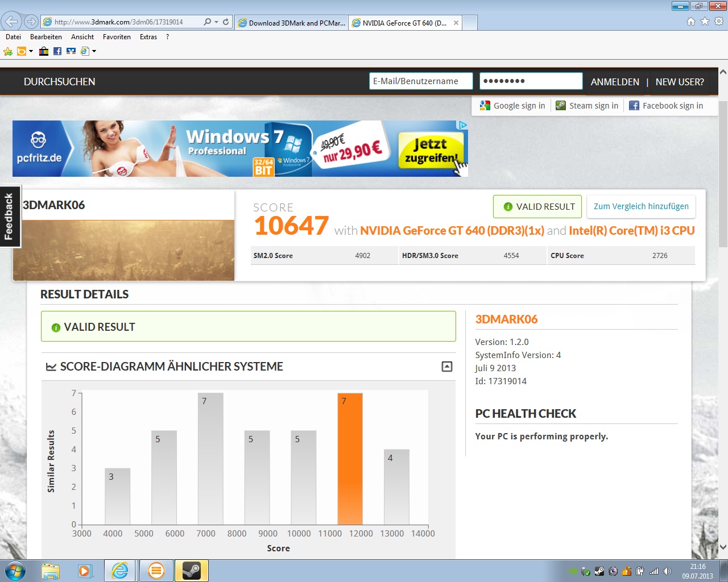Image resolution: width=728 pixels, height=582 pixels.
Task: Refresh the page with the reload icon
Action: click(x=226, y=22)
